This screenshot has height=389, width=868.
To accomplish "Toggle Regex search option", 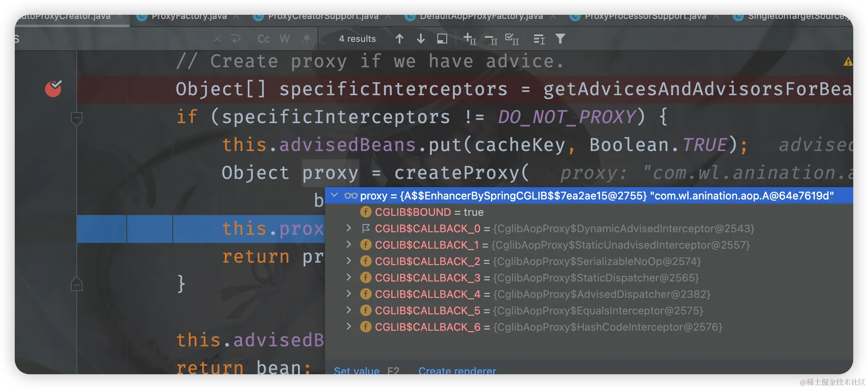I will pyautogui.click(x=306, y=39).
